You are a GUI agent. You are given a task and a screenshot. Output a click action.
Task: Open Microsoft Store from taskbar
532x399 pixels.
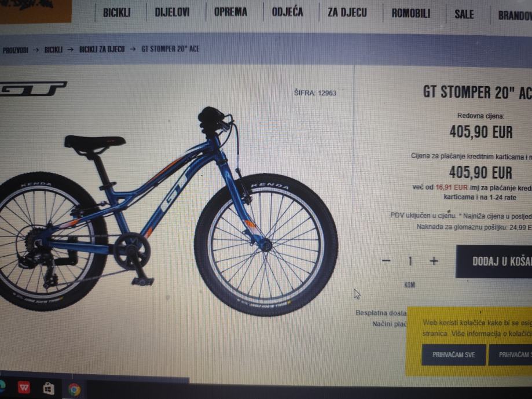pos(49,389)
